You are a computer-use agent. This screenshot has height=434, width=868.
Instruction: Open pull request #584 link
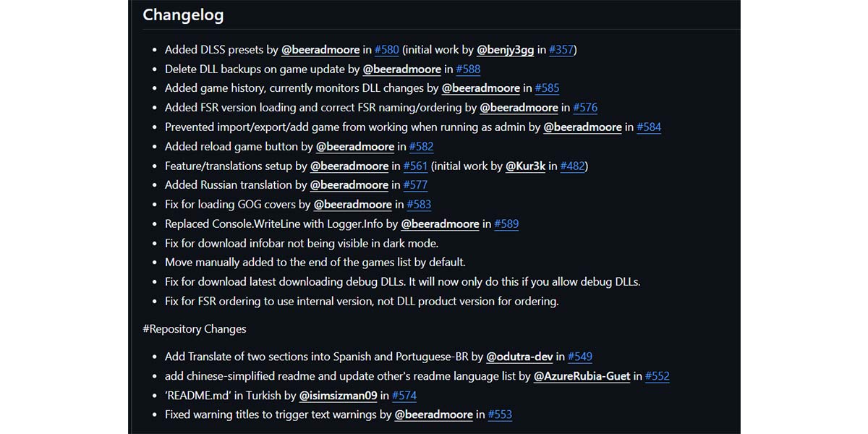[x=649, y=127]
